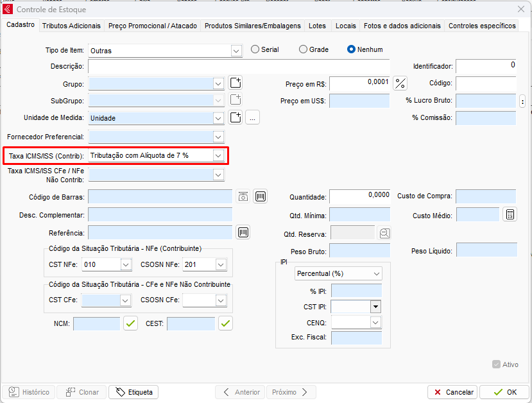The height and width of the screenshot is (403, 532).
Task: Expand the Tipo de Item dropdown
Action: point(236,50)
